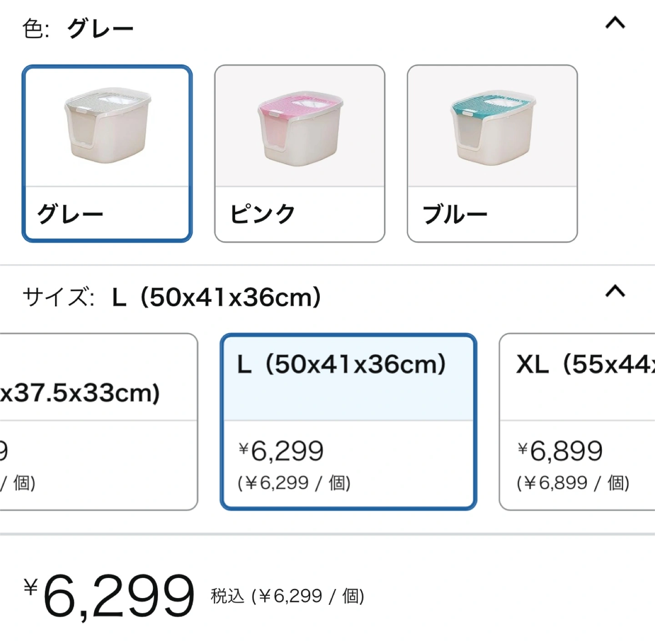Screen dimensions: 655x644
Task: Select the グレー color option card
Action: click(107, 153)
